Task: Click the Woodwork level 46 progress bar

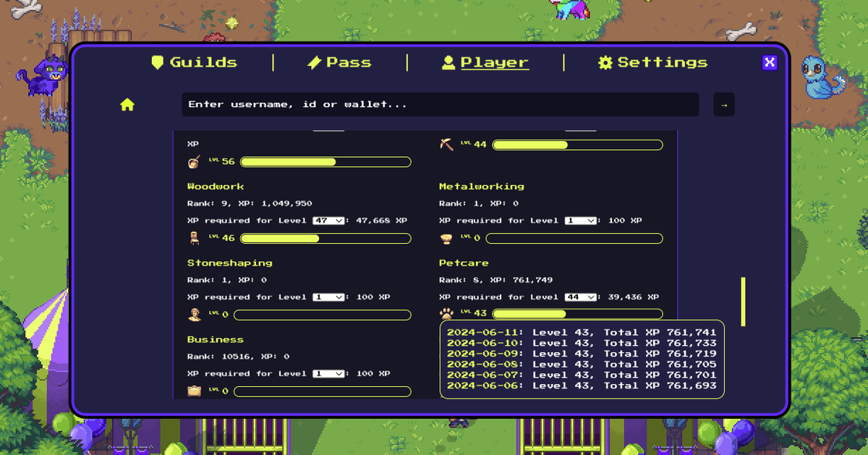Action: [x=325, y=238]
